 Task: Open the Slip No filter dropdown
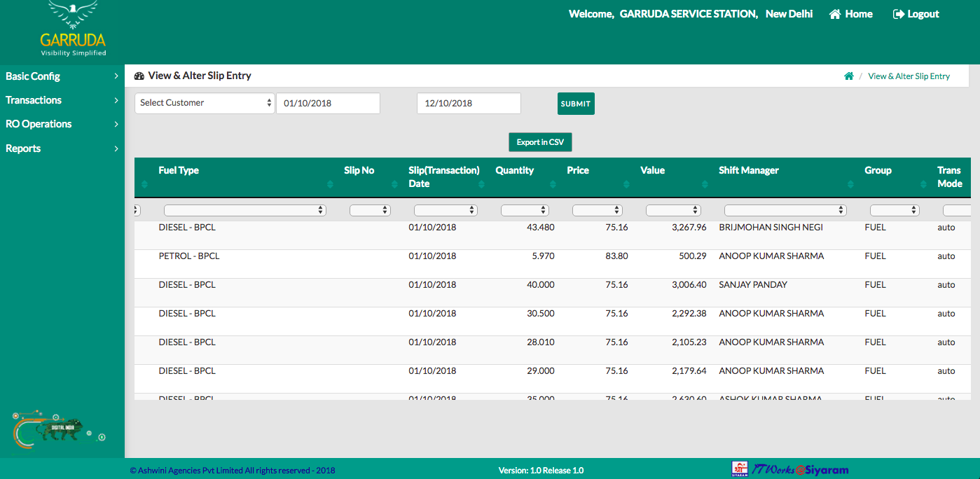(370, 210)
